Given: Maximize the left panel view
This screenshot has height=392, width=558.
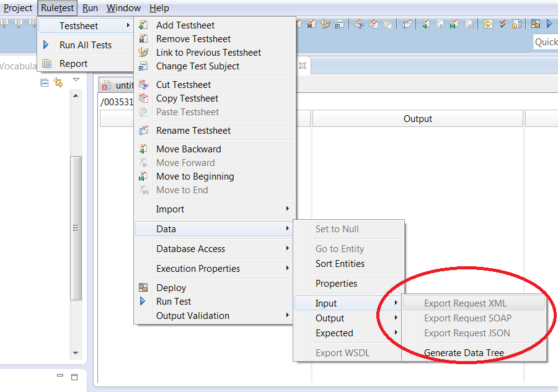Looking at the screenshot, I should 74,377.
